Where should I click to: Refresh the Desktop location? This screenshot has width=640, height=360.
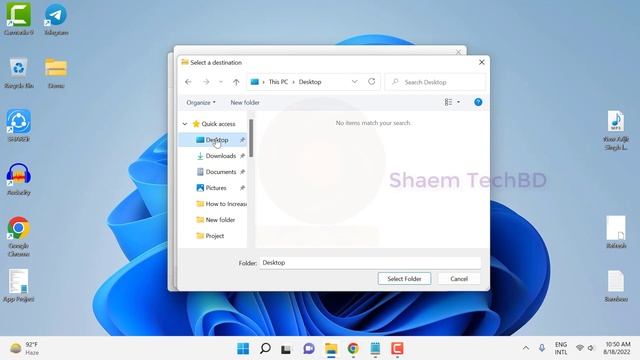coord(371,82)
